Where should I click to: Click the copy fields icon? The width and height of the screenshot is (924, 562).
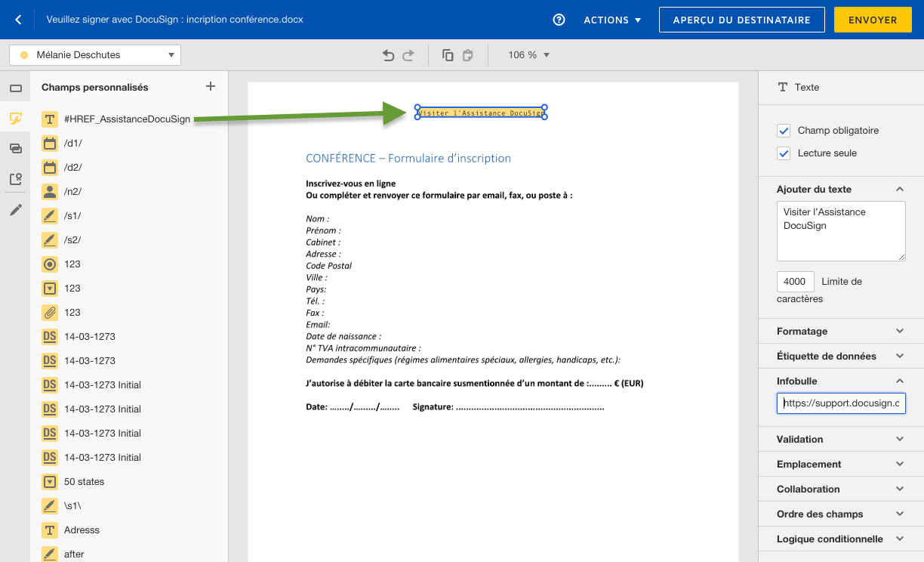click(448, 55)
